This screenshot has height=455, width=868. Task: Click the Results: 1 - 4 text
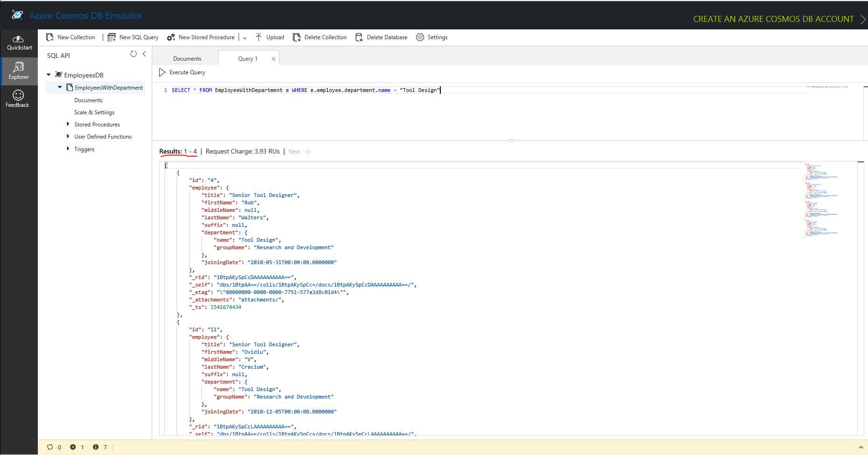click(178, 152)
